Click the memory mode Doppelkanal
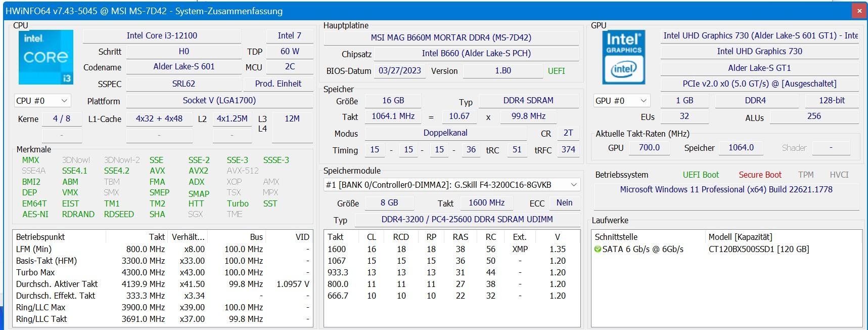 point(445,133)
